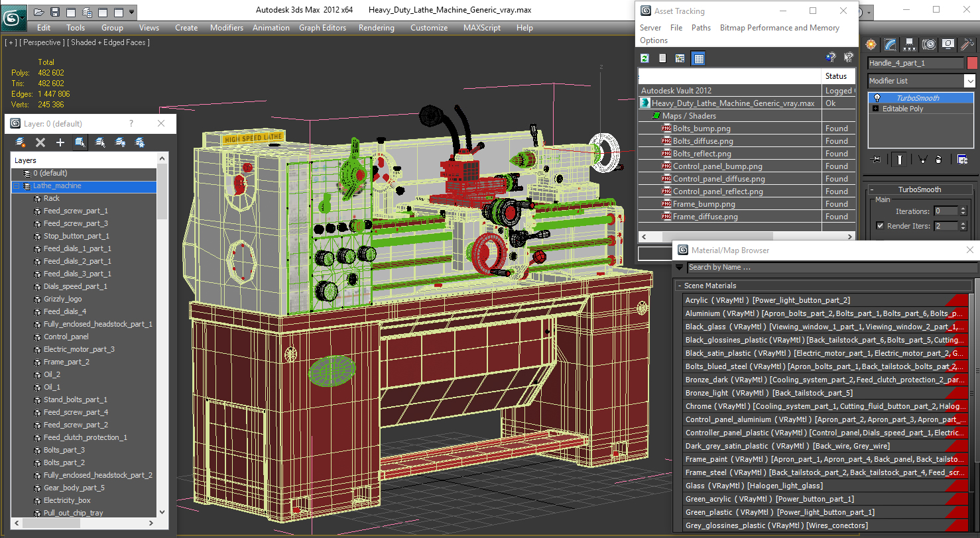Toggle the TurboSmooth modifier lightbulb icon

coord(877,97)
